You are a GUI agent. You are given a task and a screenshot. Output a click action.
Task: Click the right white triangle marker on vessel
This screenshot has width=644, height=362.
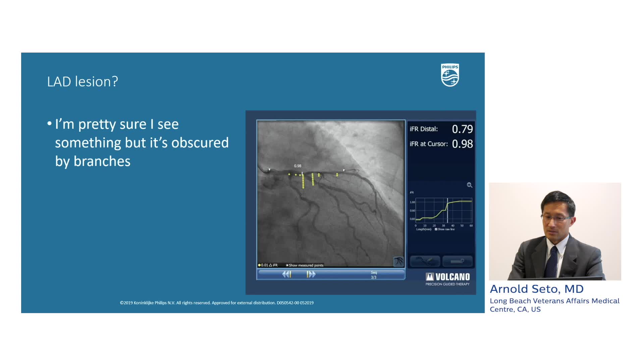(x=344, y=170)
